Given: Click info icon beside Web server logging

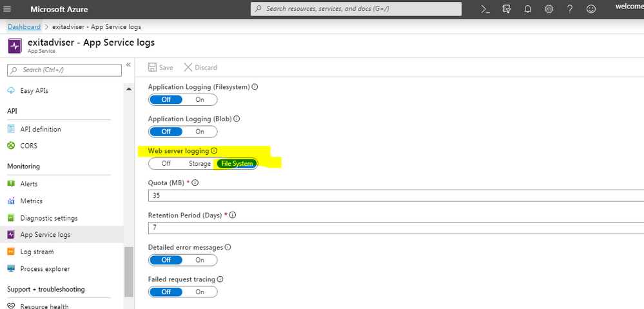Looking at the screenshot, I should point(214,151).
